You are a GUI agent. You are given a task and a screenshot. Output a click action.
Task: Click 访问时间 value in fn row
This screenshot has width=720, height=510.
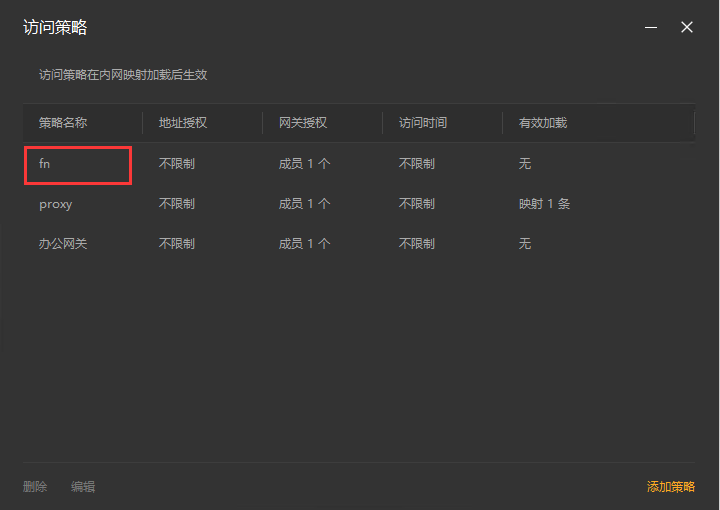click(x=416, y=163)
